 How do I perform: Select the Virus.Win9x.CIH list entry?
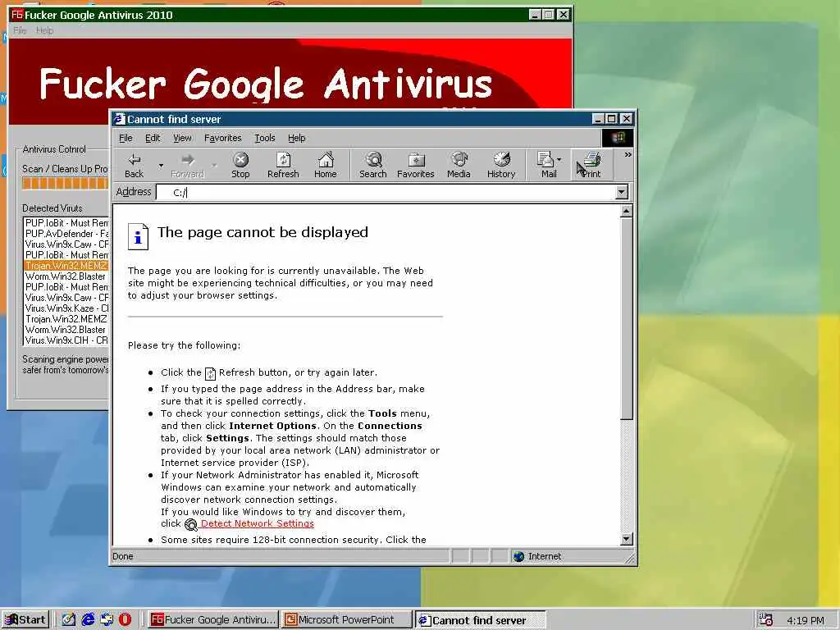click(66, 340)
